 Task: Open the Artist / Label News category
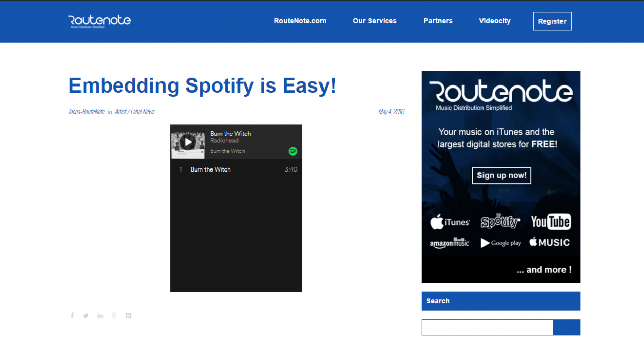(x=135, y=111)
